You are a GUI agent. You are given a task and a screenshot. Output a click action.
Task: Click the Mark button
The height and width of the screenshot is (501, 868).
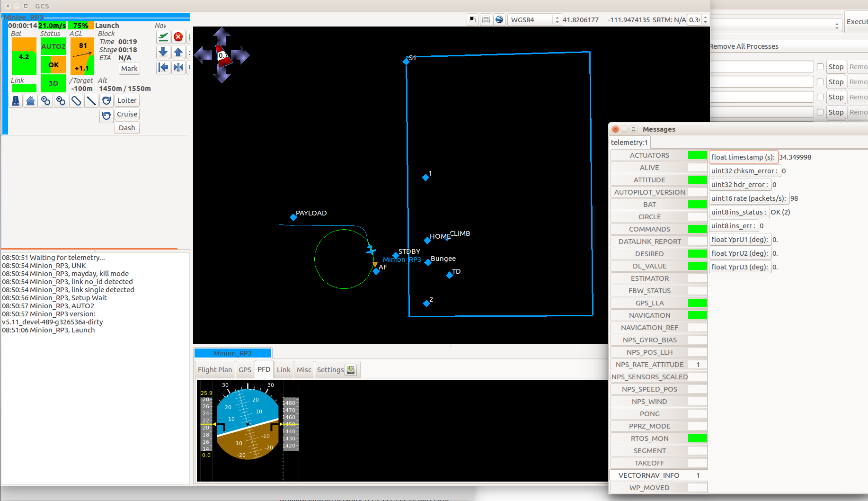(x=129, y=69)
